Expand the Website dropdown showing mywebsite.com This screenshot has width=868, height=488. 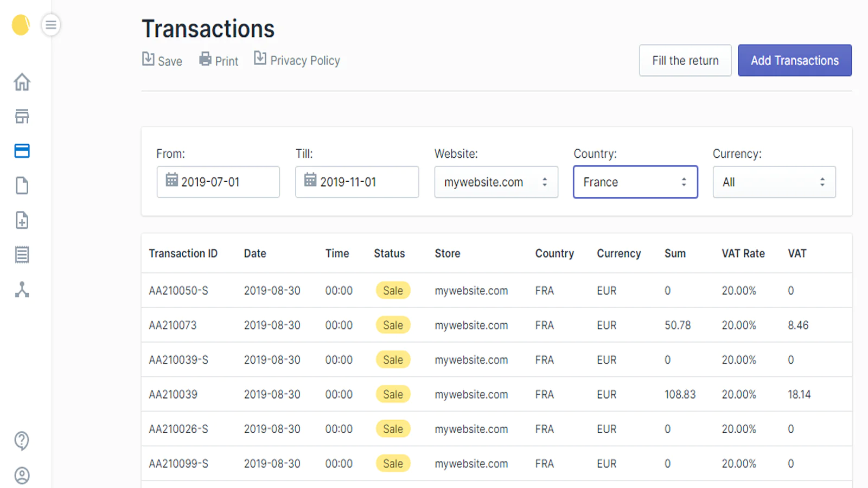pyautogui.click(x=496, y=182)
